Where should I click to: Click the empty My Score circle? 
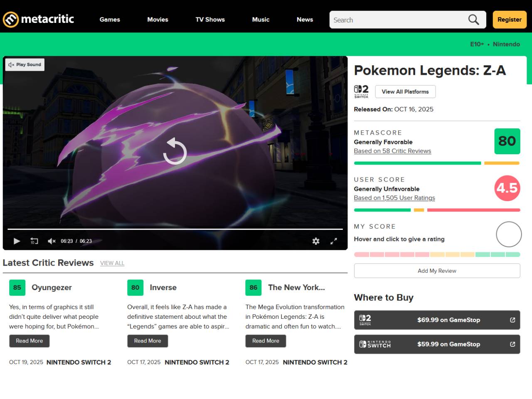(x=508, y=234)
